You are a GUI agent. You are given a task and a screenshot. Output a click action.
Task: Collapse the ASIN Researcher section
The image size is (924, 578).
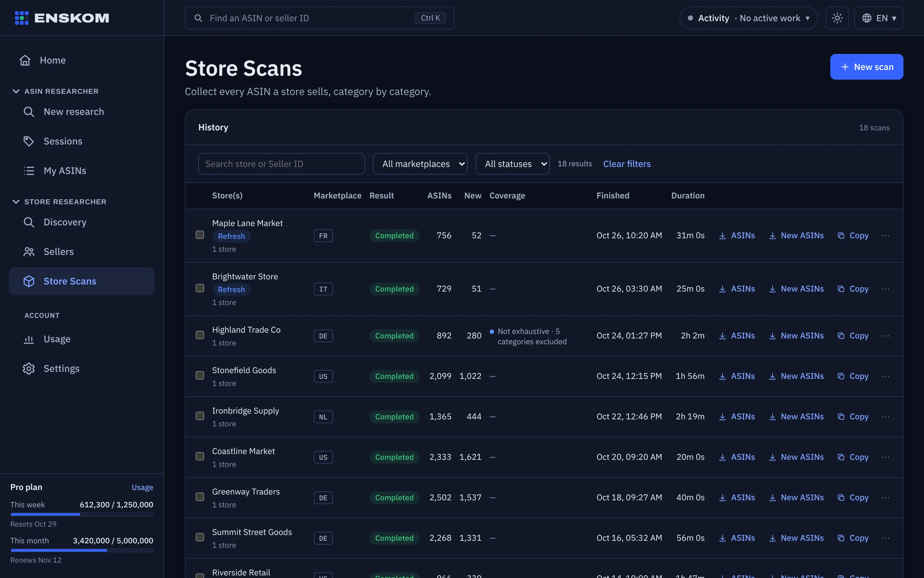click(x=56, y=92)
